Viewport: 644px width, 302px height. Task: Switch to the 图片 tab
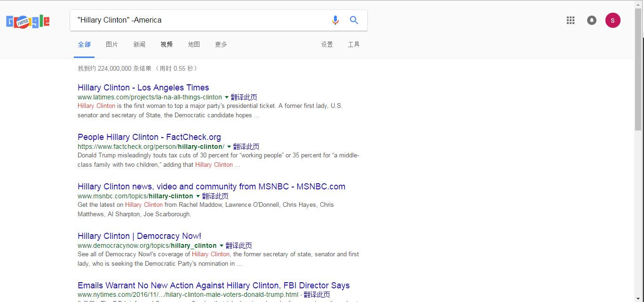coord(112,44)
